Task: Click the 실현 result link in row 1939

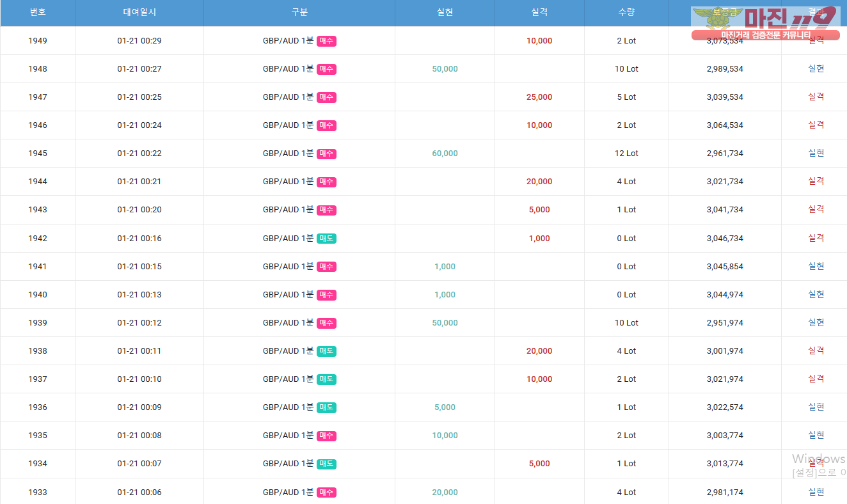Action: pyautogui.click(x=816, y=322)
